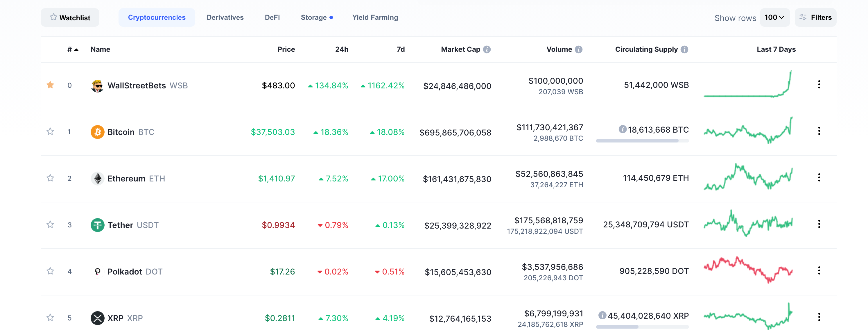
Task: Toggle the XRP watchlist star
Action: point(50,318)
